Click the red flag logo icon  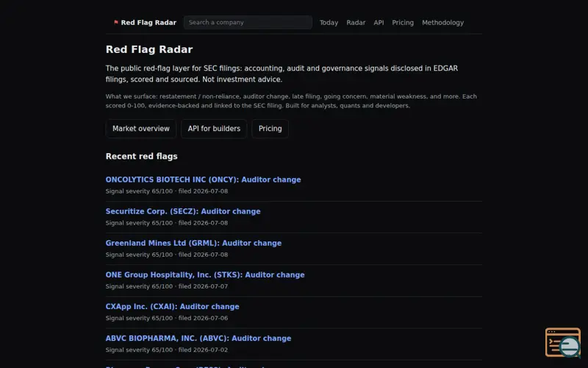[116, 22]
